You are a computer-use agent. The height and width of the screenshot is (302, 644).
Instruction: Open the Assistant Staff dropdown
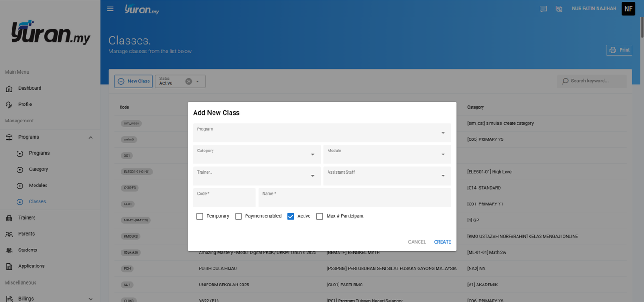click(387, 176)
